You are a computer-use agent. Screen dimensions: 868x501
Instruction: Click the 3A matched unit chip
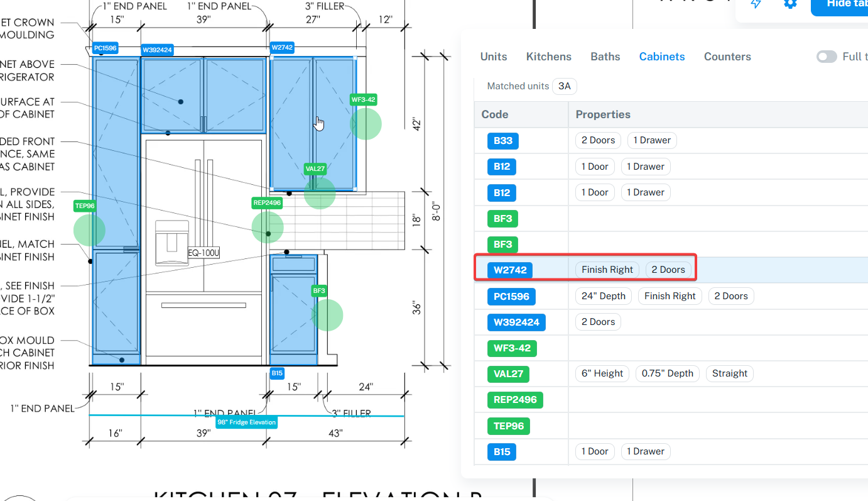tap(565, 86)
